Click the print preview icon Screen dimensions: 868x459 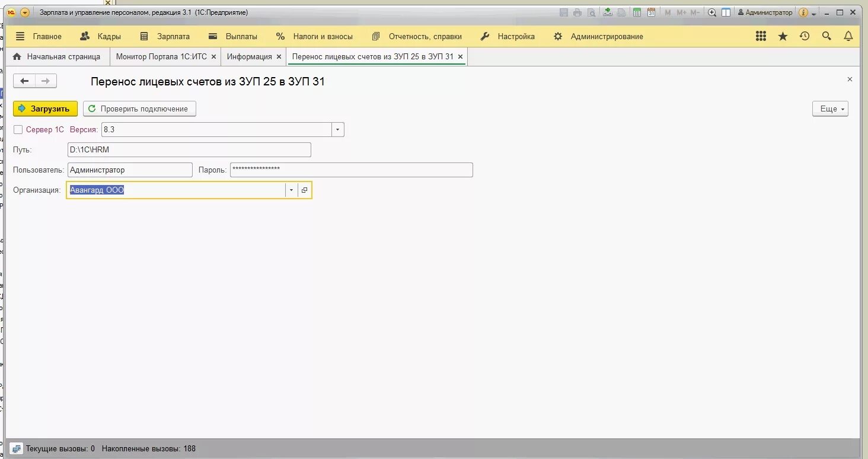pos(591,12)
